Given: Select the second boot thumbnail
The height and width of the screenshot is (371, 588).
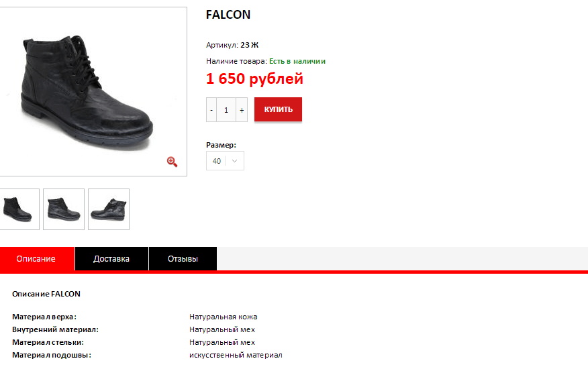Looking at the screenshot, I should 64,209.
